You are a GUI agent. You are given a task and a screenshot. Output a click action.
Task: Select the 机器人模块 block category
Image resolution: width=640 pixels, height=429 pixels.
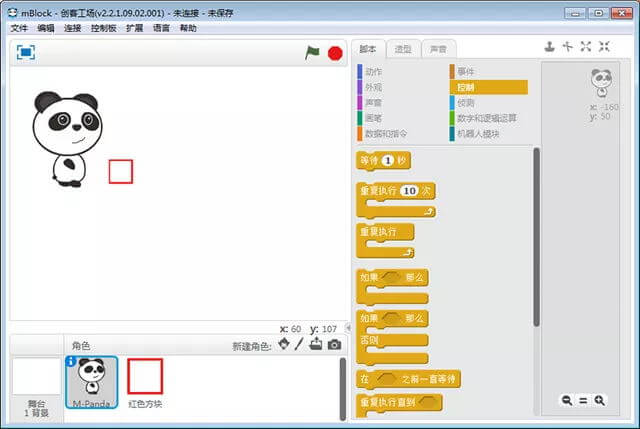[x=475, y=134]
